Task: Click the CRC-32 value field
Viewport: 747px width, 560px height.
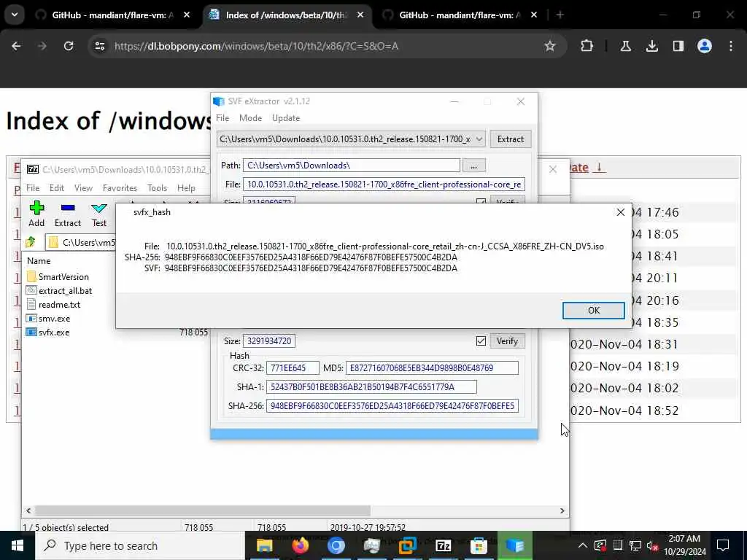Action: pyautogui.click(x=293, y=368)
